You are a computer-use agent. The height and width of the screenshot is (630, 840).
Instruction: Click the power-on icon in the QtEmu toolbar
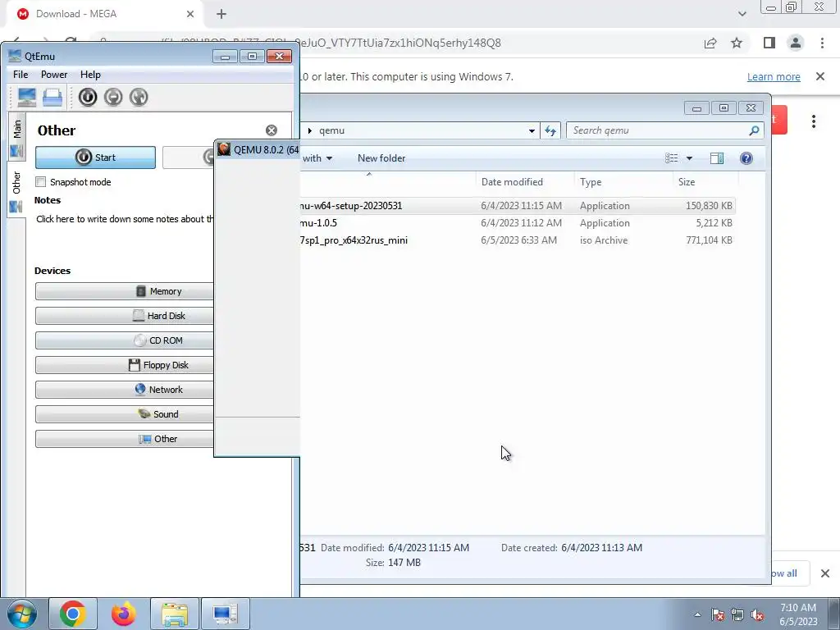pos(88,97)
